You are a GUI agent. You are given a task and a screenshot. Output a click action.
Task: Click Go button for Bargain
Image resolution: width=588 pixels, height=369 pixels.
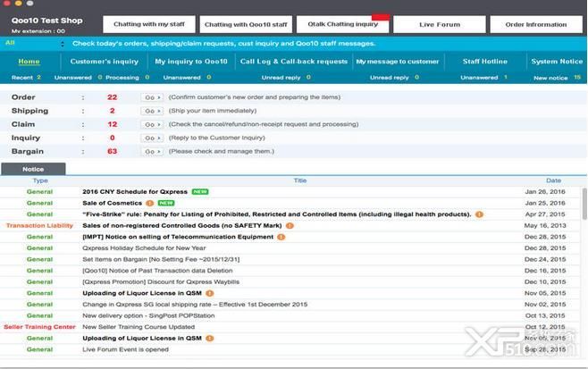(x=152, y=152)
